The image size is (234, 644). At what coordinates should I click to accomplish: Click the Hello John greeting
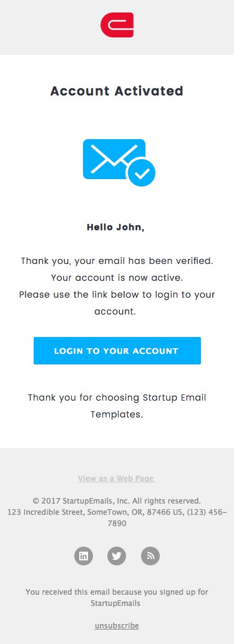pyautogui.click(x=116, y=227)
